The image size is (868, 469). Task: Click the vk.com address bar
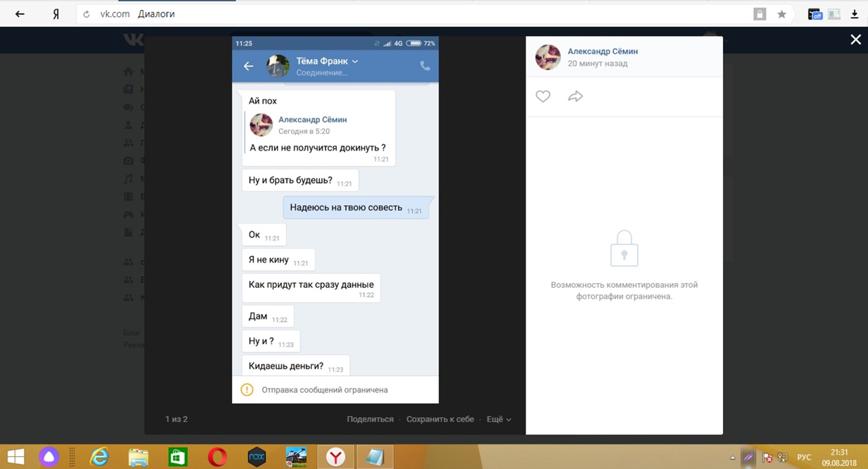click(407, 14)
